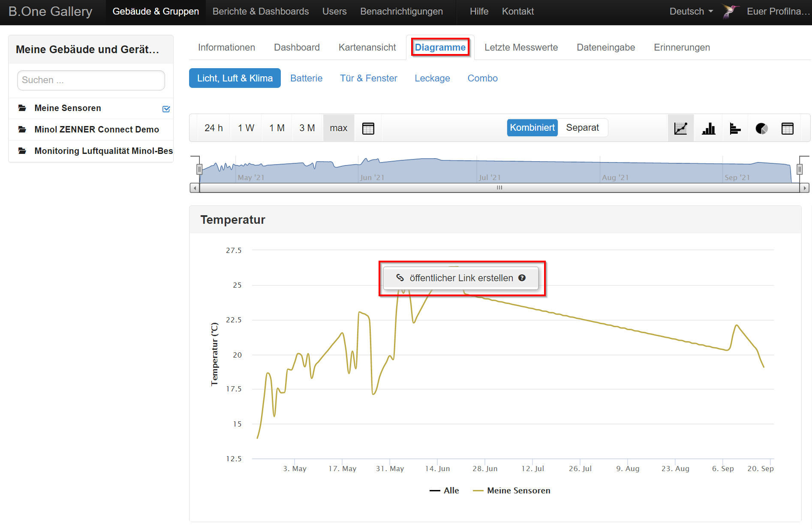Click the Jul '21 label in navigator
Screen dimensions: 812x529
point(490,177)
